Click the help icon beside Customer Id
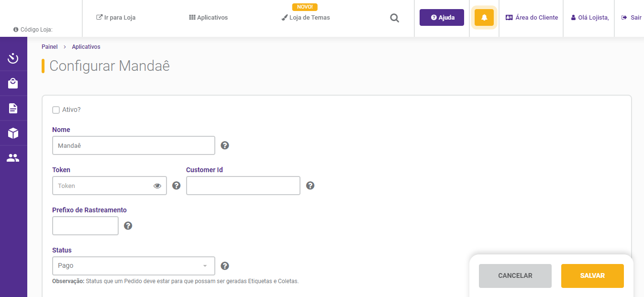The height and width of the screenshot is (297, 644). pyautogui.click(x=310, y=186)
